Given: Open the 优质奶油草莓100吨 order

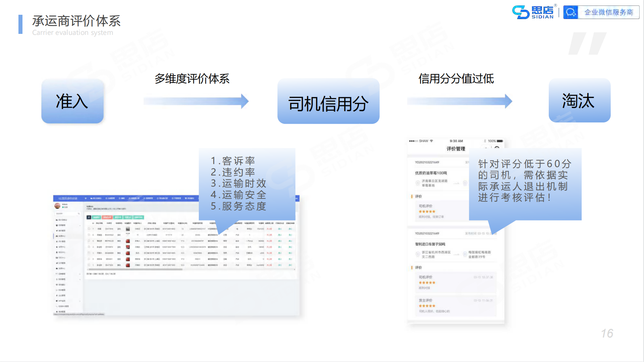Looking at the screenshot, I should point(431,173).
